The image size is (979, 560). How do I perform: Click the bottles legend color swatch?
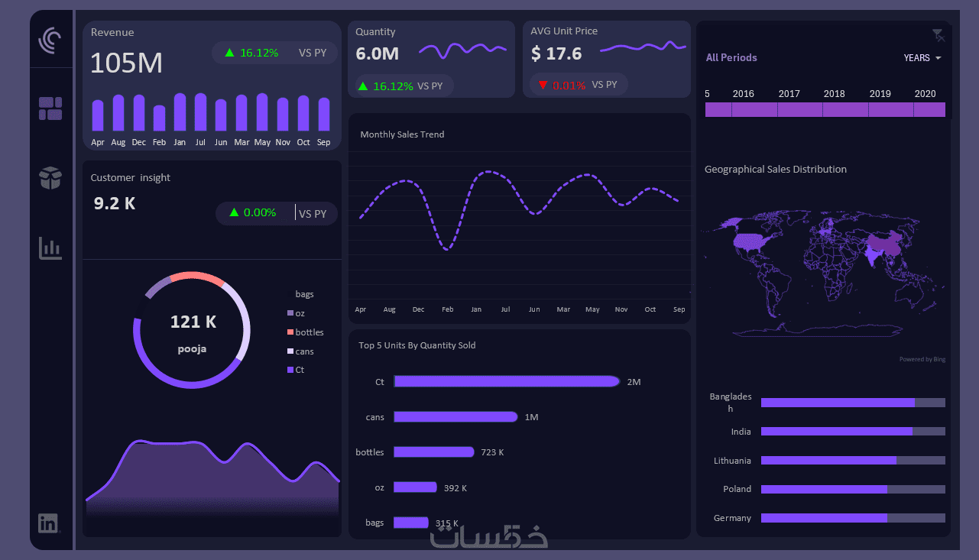[x=290, y=332]
